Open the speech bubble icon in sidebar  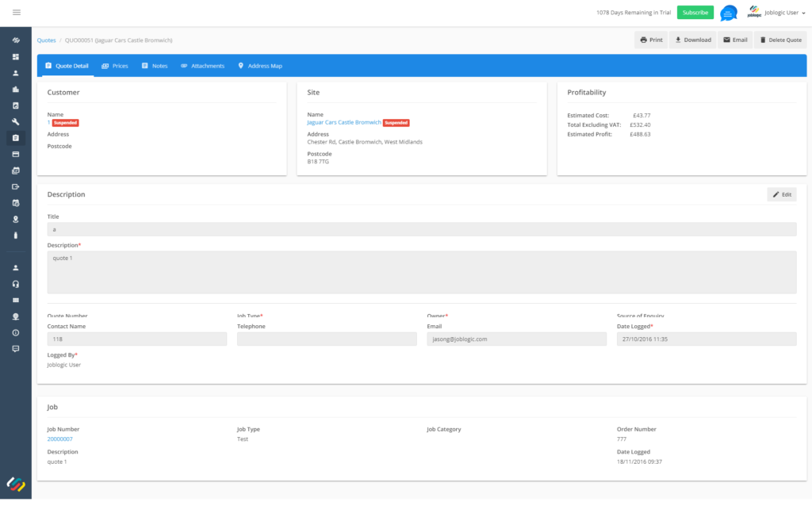[16, 349]
